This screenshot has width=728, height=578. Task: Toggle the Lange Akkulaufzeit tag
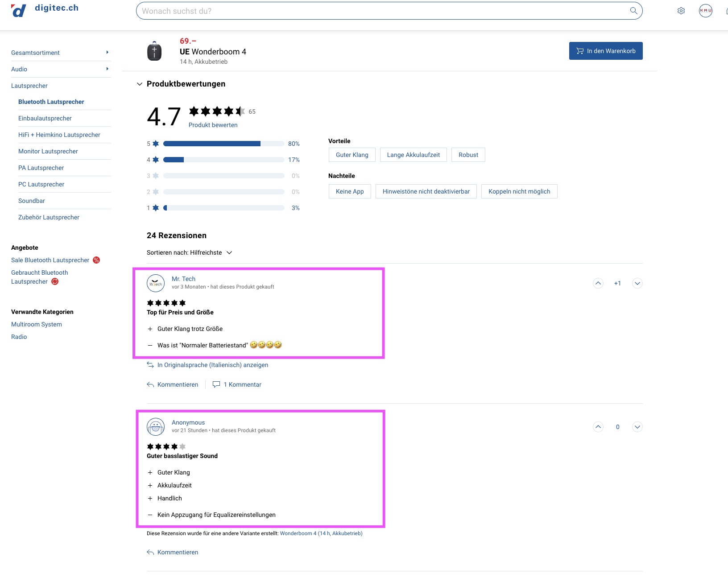click(x=413, y=155)
